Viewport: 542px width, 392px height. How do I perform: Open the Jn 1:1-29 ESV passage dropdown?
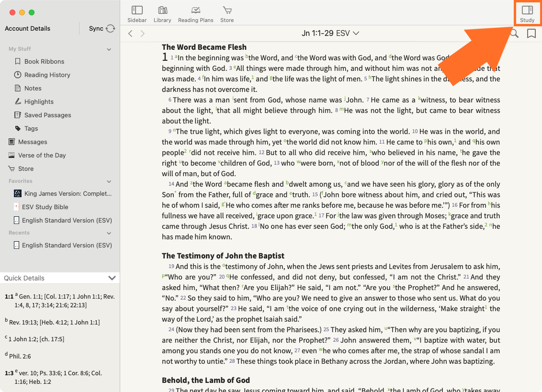coord(330,33)
